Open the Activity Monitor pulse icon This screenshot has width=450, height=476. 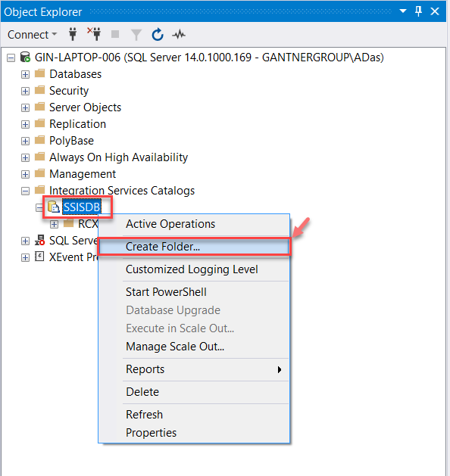tap(179, 34)
